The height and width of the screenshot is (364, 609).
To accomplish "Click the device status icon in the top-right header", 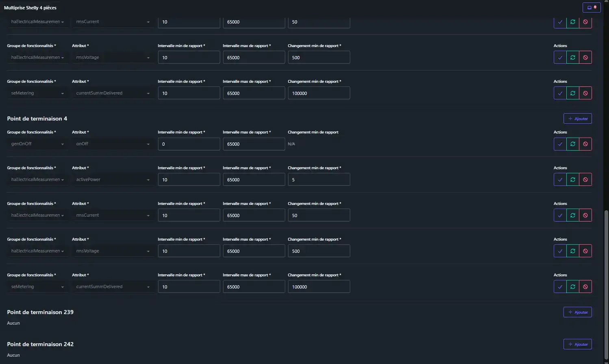I will [591, 7].
